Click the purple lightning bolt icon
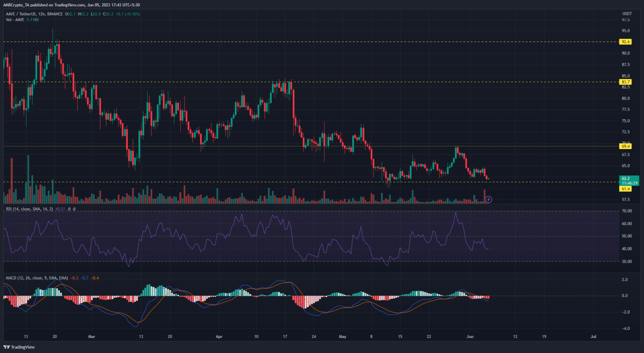Screen dimensions: 644x353 [488, 199]
